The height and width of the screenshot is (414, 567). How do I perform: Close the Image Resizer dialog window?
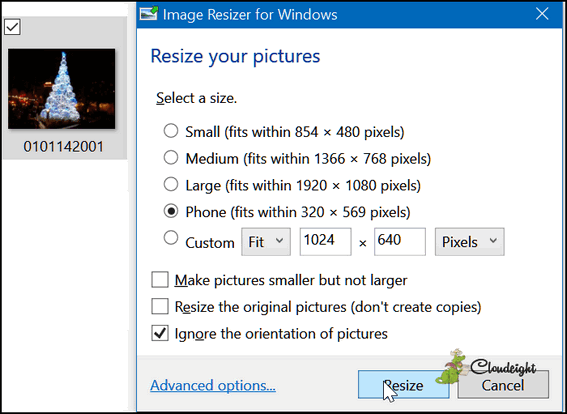tap(542, 14)
